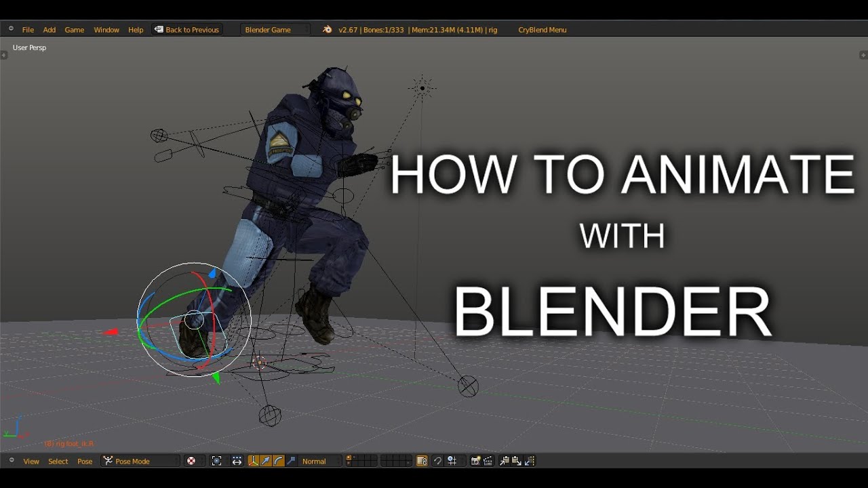Click the Blender logo icon in header
This screenshot has height=488, width=868.
[328, 29]
